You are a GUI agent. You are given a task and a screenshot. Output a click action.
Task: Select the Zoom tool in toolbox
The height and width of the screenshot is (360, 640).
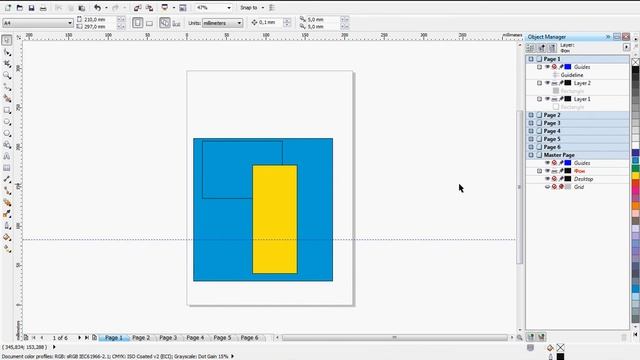(x=7, y=75)
